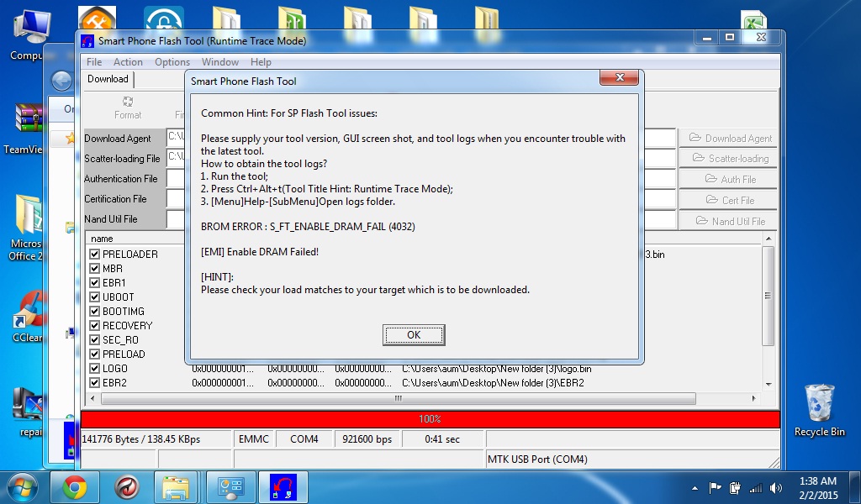This screenshot has width=861, height=504.
Task: Click the red 100% progress bar
Action: [430, 419]
